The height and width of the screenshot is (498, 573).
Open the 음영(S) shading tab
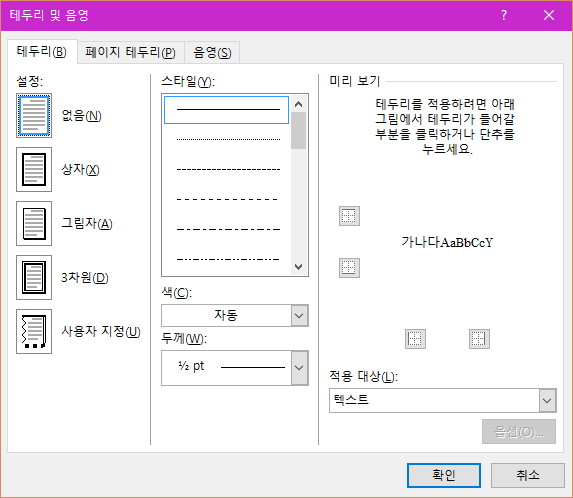pyautogui.click(x=212, y=53)
